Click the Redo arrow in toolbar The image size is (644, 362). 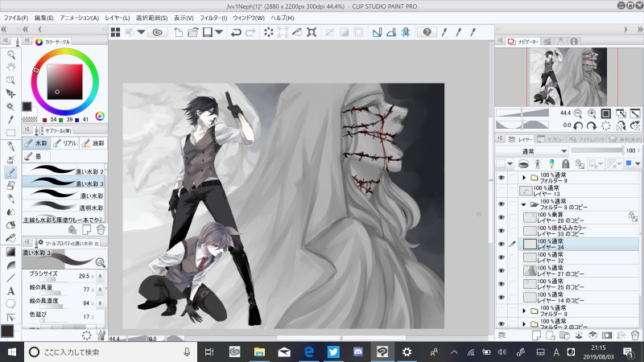point(250,32)
